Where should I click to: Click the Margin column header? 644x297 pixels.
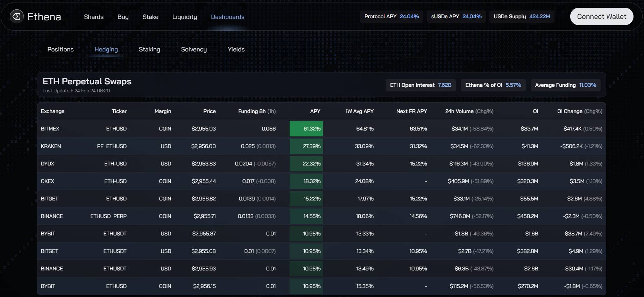(163, 111)
